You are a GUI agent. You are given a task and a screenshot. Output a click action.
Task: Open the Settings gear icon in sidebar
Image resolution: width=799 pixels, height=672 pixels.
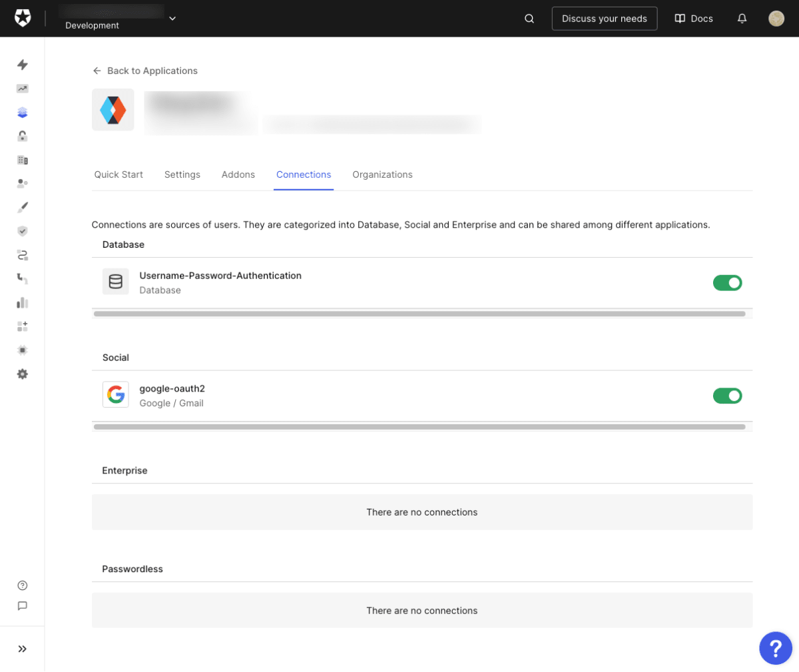click(x=23, y=374)
